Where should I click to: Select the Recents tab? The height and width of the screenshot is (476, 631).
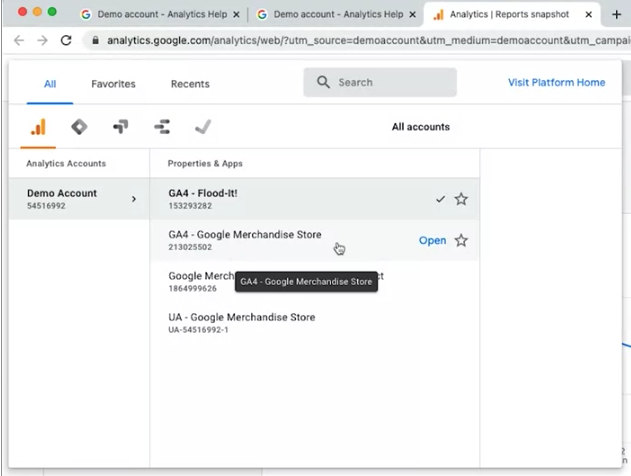pyautogui.click(x=190, y=84)
